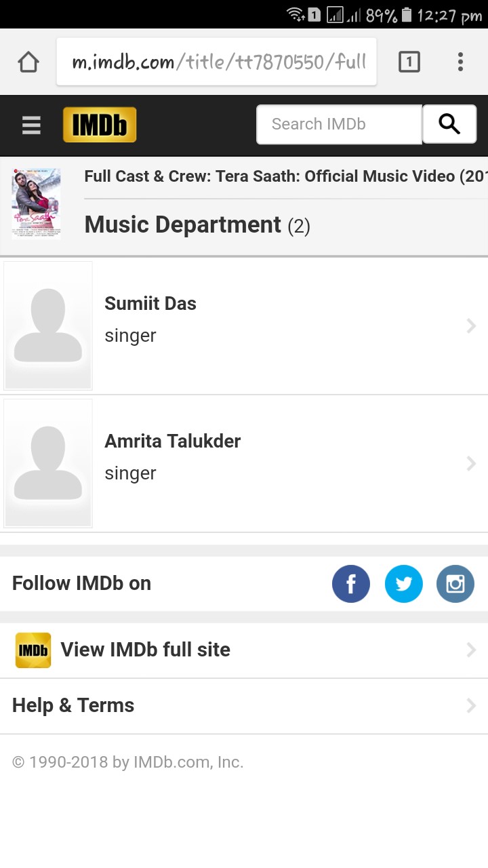The image size is (488, 868).
Task: Open IMDb's Instagram page
Action: pyautogui.click(x=455, y=584)
